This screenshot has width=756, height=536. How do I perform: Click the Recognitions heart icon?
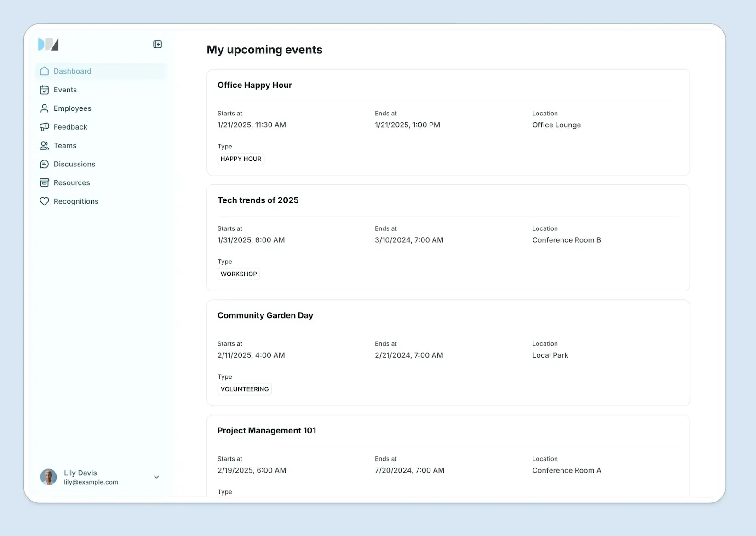[44, 201]
